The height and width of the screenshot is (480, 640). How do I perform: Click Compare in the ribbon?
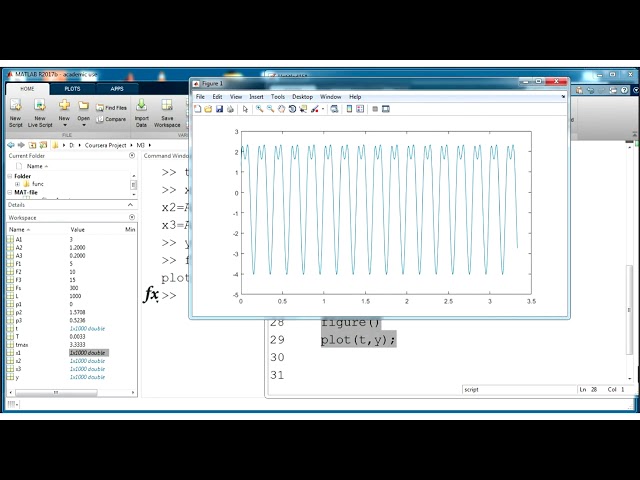click(x=111, y=119)
